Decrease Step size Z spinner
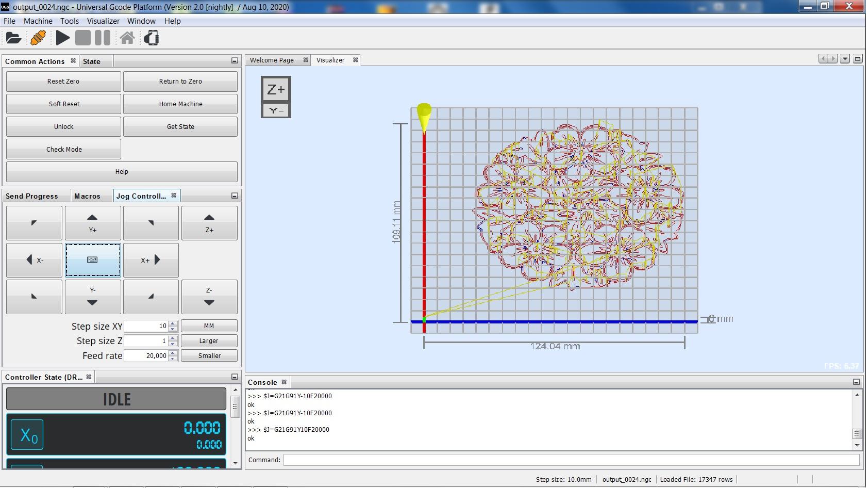This screenshot has width=868, height=488. 173,344
